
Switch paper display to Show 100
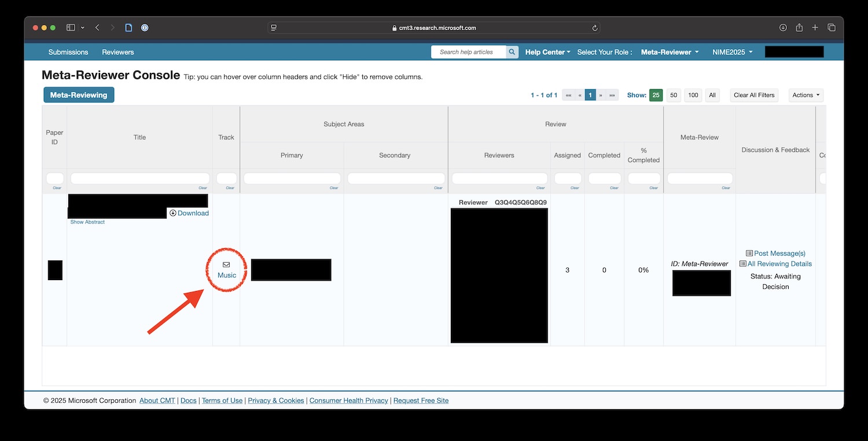coord(692,95)
